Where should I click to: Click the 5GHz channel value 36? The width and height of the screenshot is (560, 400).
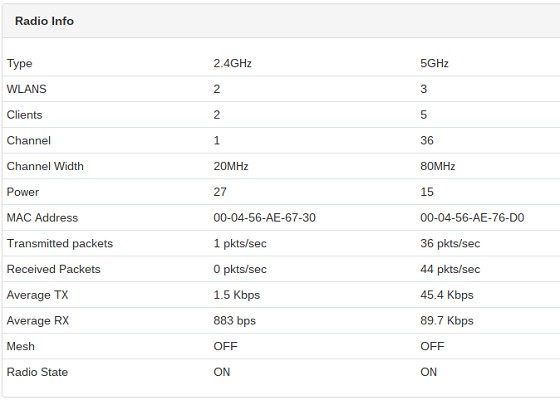(427, 140)
